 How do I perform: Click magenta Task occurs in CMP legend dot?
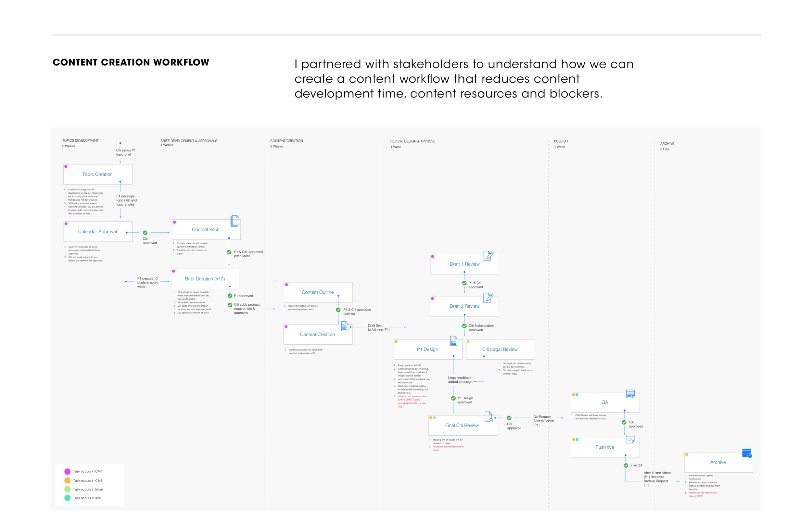[68, 472]
